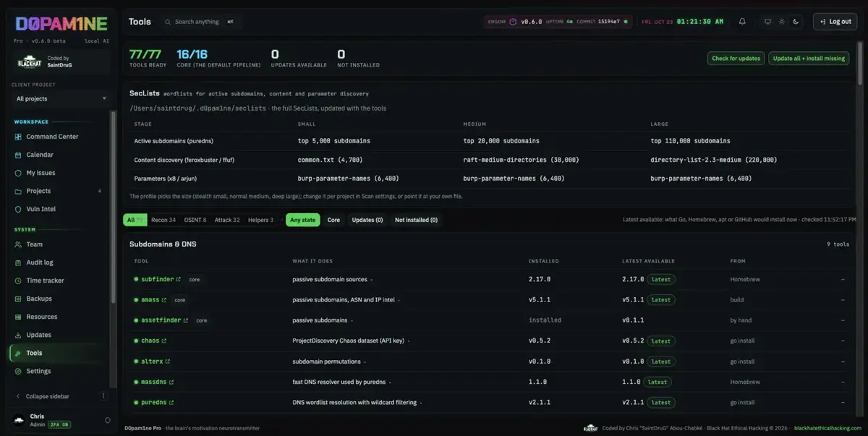The height and width of the screenshot is (436, 868).
Task: Click the Updates download icon
Action: coord(19,335)
